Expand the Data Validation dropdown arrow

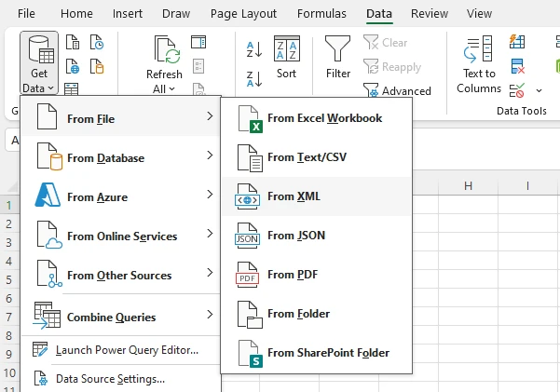point(539,90)
